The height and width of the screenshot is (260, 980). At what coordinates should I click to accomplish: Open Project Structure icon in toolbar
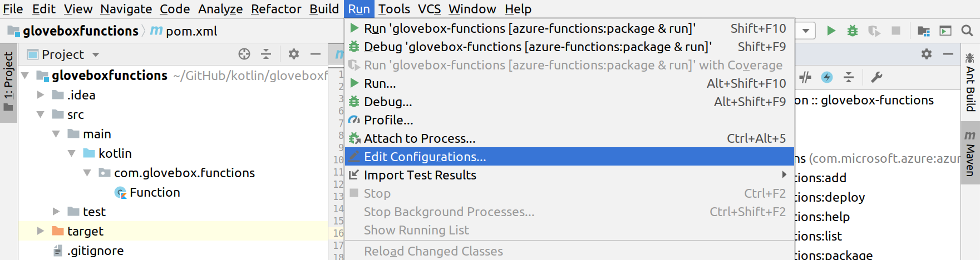[924, 31]
